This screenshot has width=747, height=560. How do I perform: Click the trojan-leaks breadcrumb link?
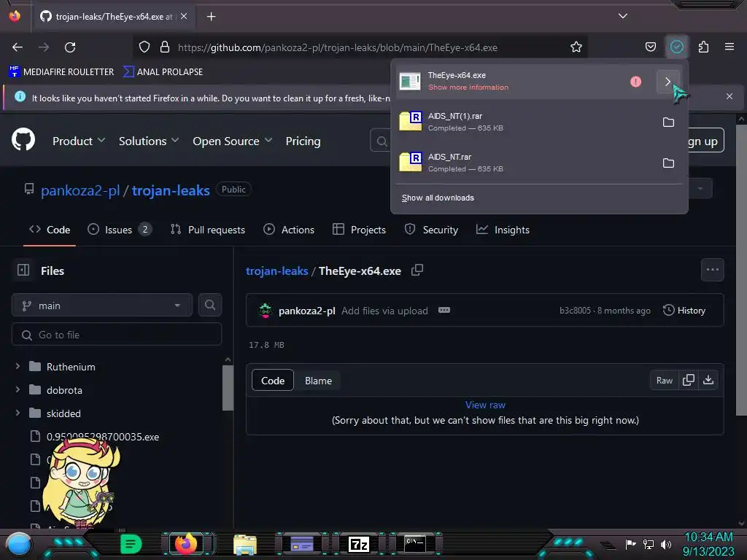(x=276, y=271)
